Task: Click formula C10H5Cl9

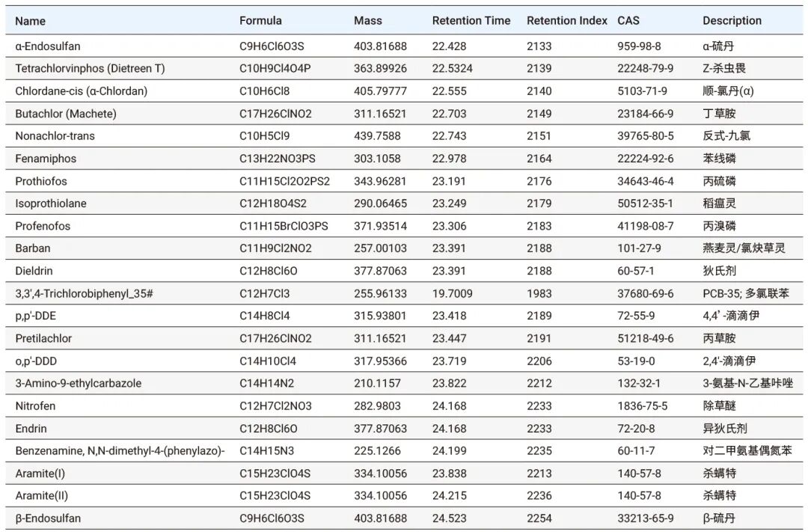Action: pyautogui.click(x=264, y=135)
